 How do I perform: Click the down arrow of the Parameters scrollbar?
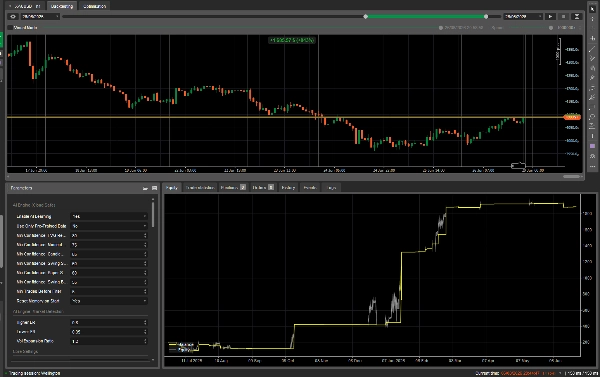153,360
